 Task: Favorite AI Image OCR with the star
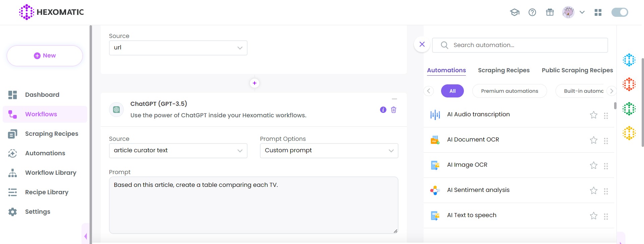(594, 165)
